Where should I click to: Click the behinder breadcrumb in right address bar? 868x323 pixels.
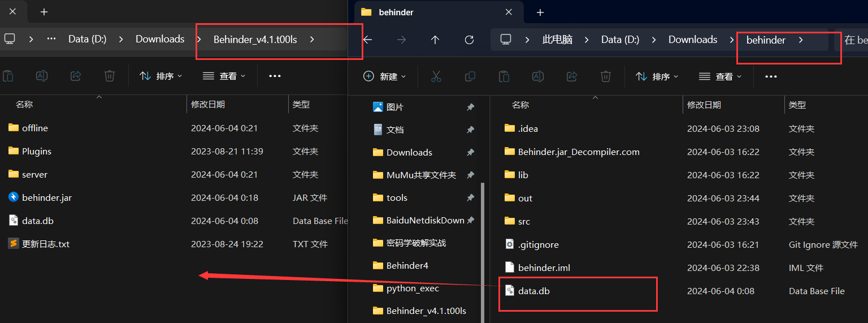766,40
